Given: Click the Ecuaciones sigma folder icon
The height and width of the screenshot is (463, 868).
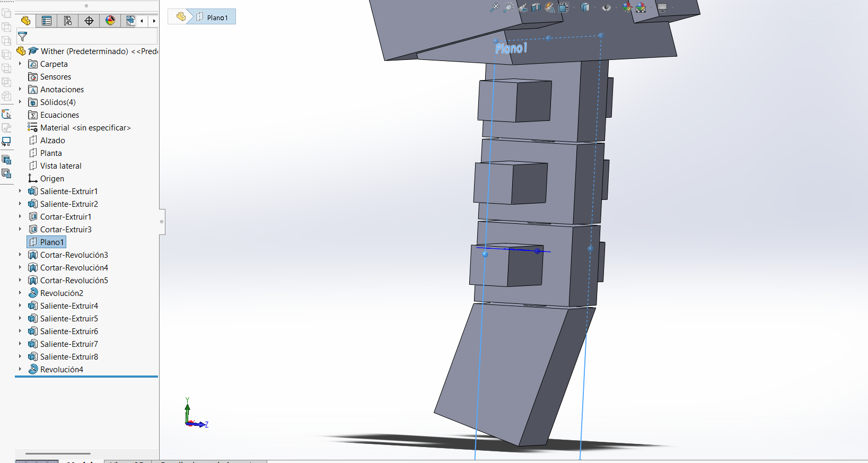Looking at the screenshot, I should tap(33, 115).
